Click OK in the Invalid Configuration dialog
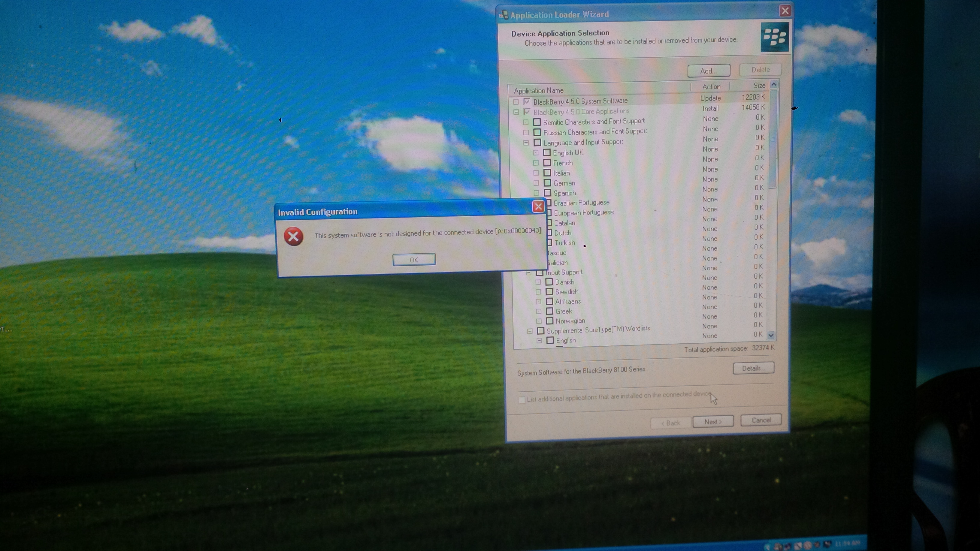Viewport: 980px width, 551px height. (x=414, y=260)
